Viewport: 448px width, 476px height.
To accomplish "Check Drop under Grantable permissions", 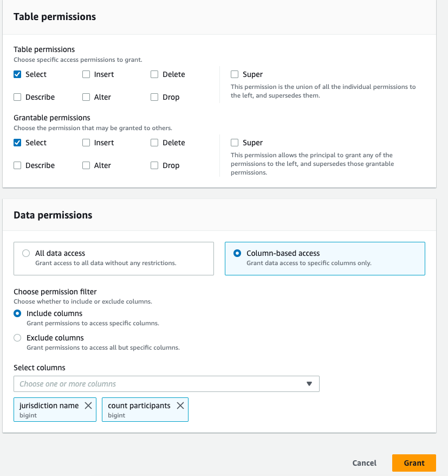I will point(154,165).
